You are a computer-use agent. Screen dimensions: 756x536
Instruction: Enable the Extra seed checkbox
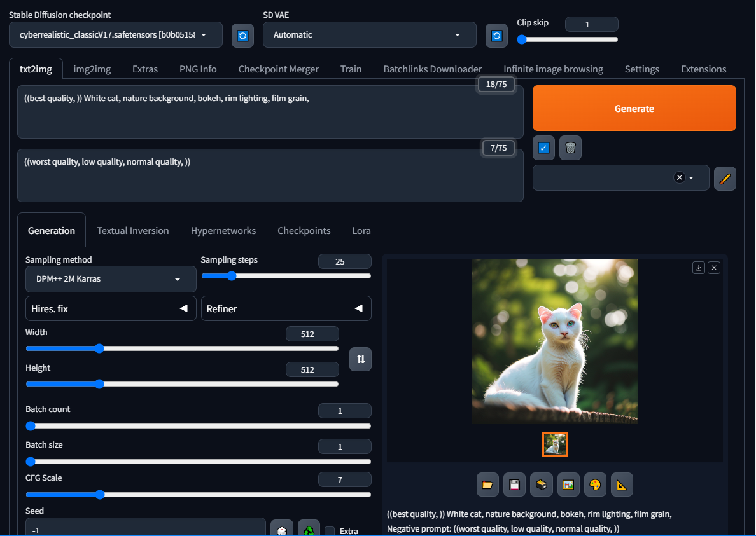click(330, 531)
